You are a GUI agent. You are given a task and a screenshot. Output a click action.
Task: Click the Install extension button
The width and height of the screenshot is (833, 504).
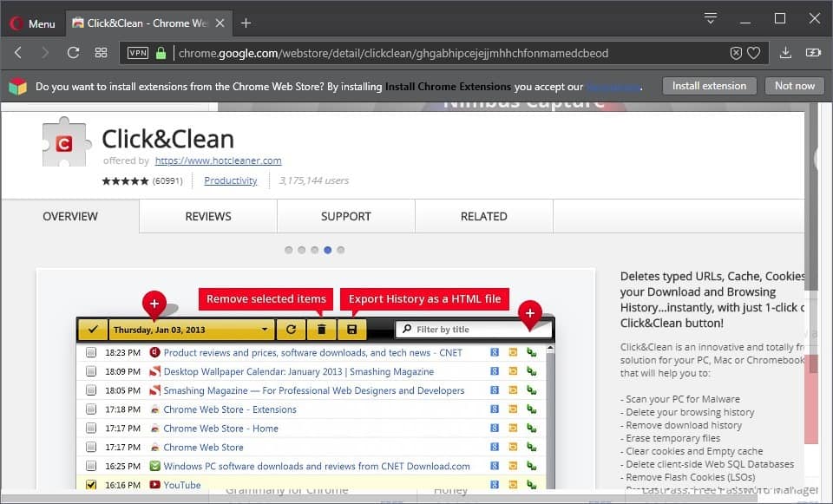pyautogui.click(x=709, y=86)
